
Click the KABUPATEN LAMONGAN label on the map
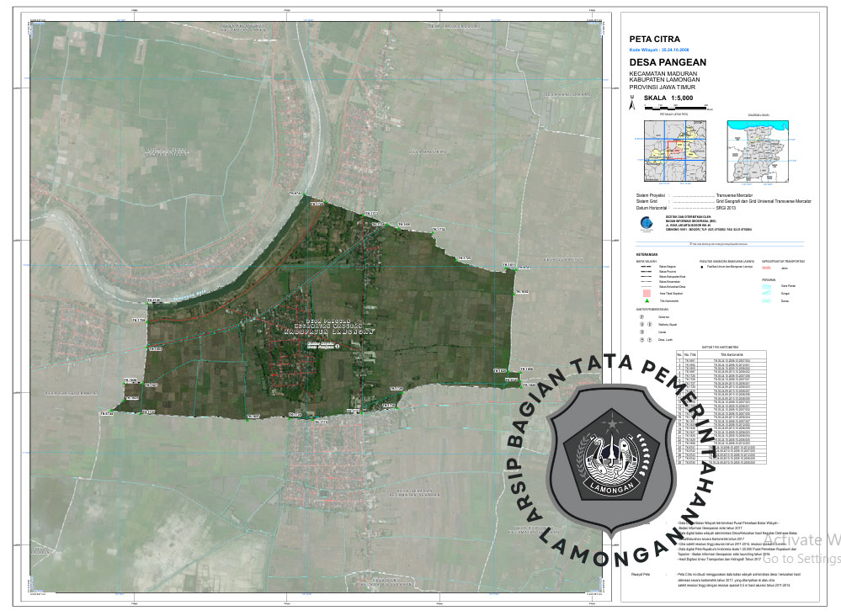pyautogui.click(x=323, y=332)
